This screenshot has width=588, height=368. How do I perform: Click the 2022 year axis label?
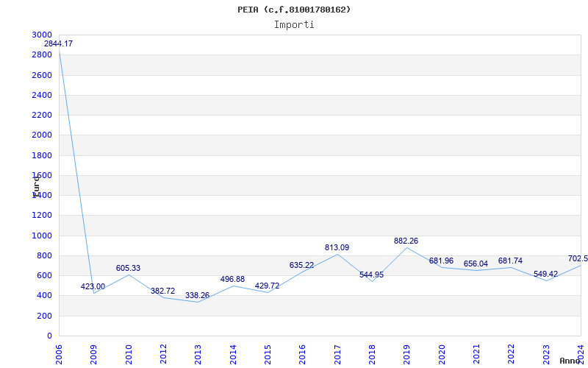(x=511, y=355)
